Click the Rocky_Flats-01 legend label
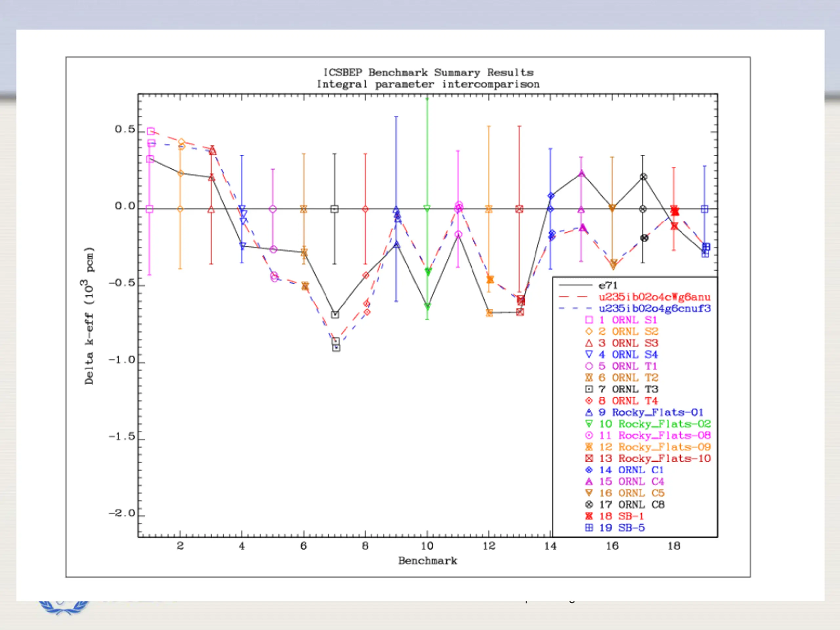Image resolution: width=840 pixels, height=630 pixels. (657, 412)
